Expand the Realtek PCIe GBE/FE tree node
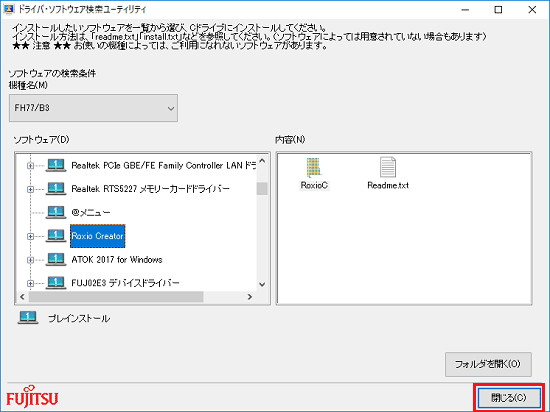Image resolution: width=550 pixels, height=412 pixels. pos(31,166)
